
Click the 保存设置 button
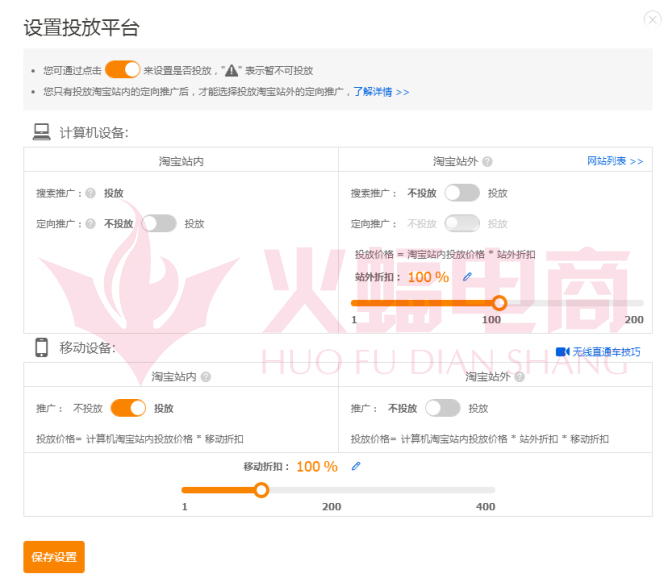pyautogui.click(x=54, y=557)
